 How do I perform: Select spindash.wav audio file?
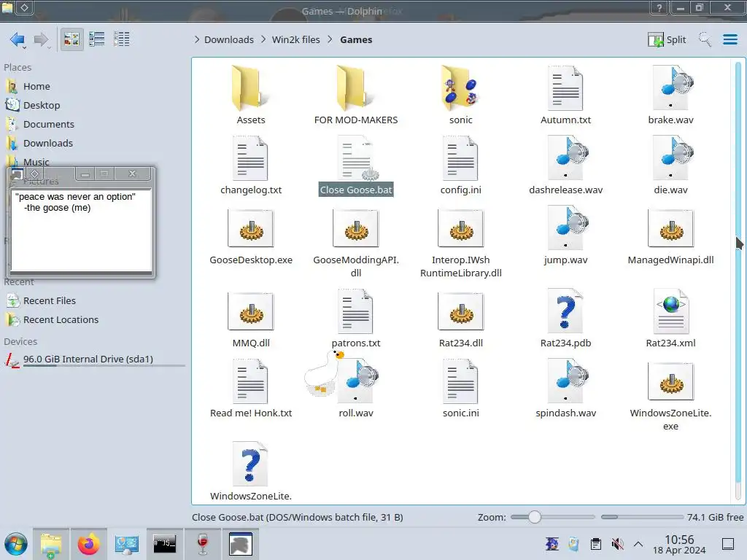coord(565,389)
